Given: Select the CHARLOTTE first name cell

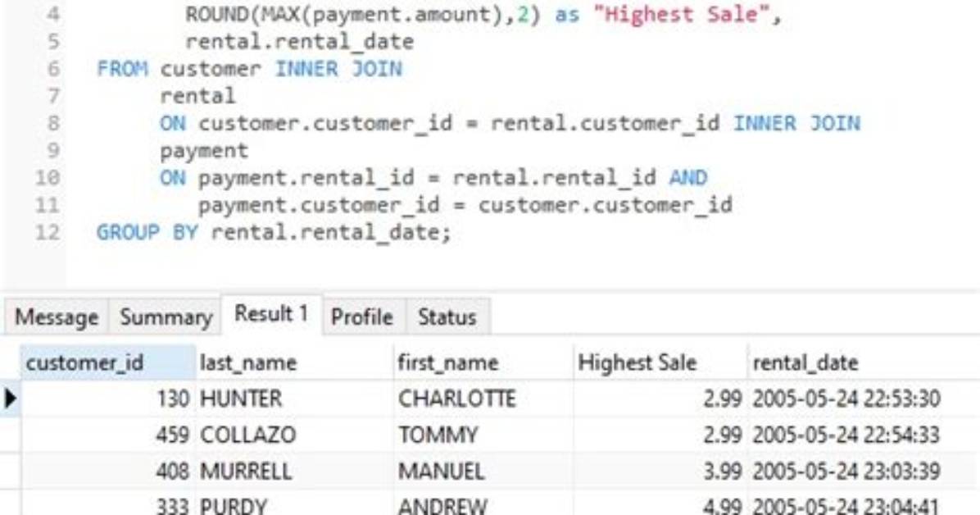Looking at the screenshot, I should pos(483,399).
